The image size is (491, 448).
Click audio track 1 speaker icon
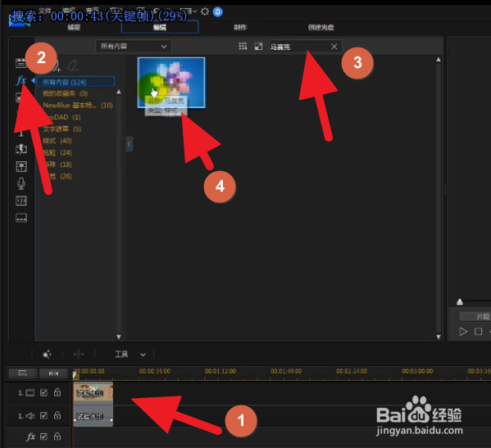(x=30, y=416)
